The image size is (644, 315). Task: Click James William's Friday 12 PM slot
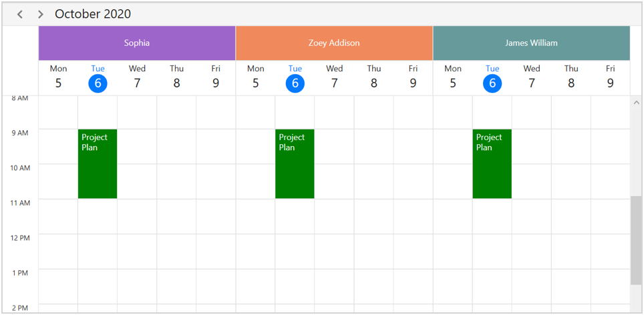pos(610,251)
